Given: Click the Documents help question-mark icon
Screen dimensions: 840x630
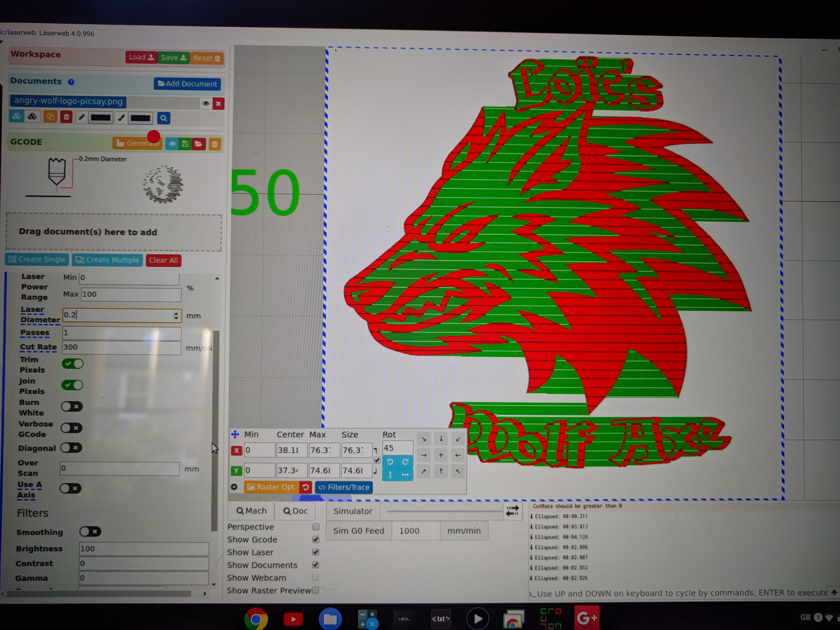Looking at the screenshot, I should [71, 82].
